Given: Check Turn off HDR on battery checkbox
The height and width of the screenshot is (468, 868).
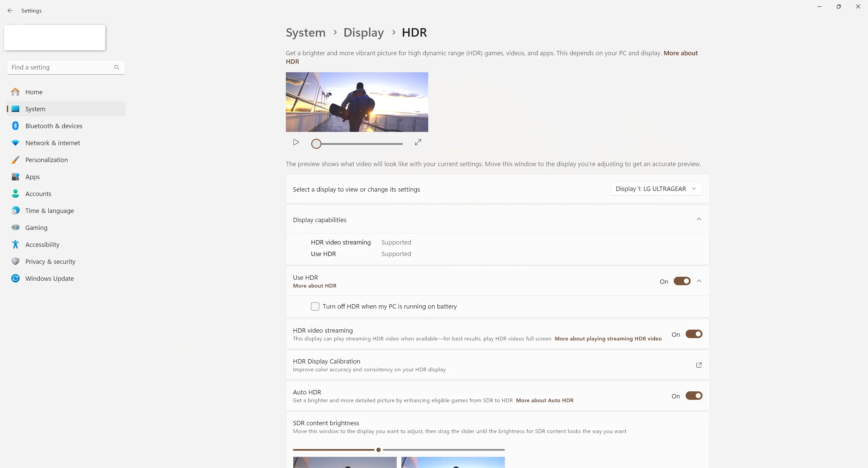Looking at the screenshot, I should (x=315, y=307).
